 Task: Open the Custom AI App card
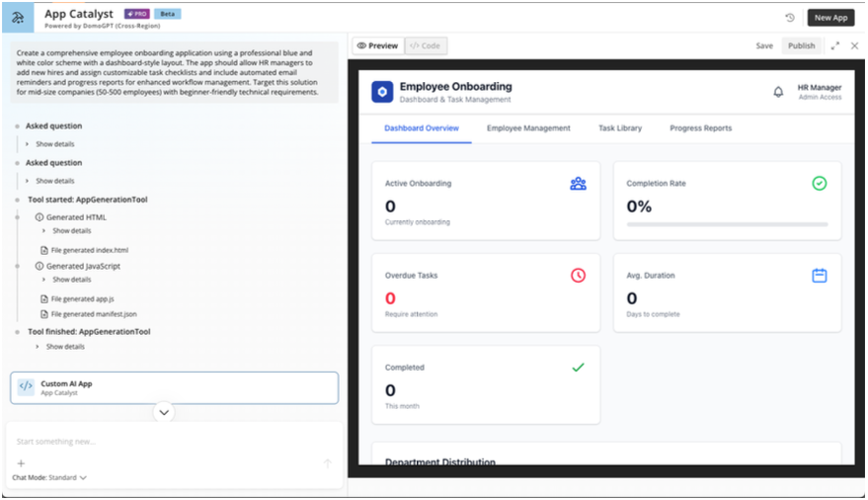175,387
